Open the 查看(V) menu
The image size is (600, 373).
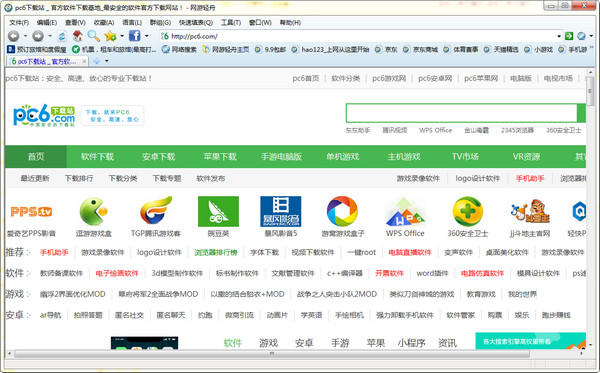pos(75,22)
